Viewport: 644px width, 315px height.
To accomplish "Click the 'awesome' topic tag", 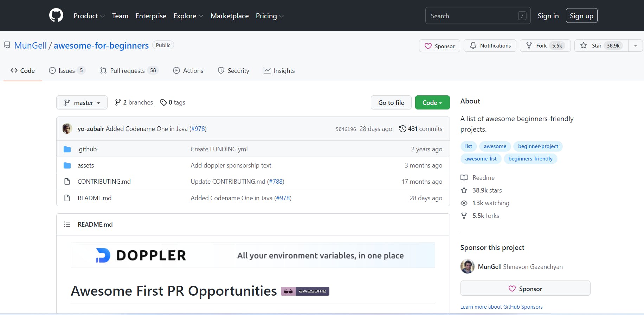I will coord(495,146).
